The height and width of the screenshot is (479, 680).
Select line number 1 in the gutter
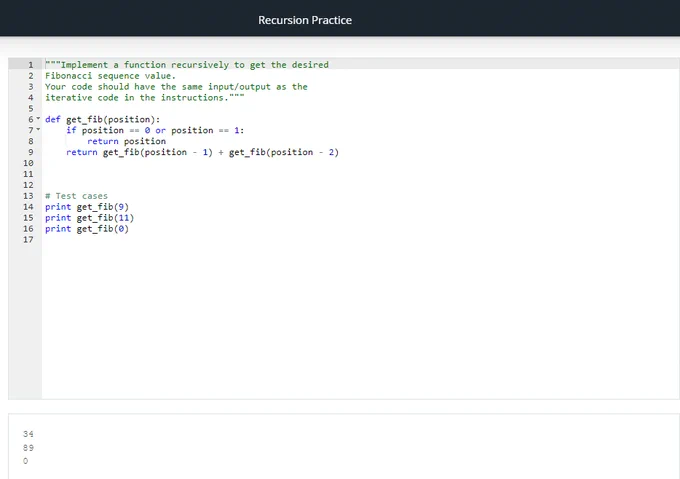31,65
